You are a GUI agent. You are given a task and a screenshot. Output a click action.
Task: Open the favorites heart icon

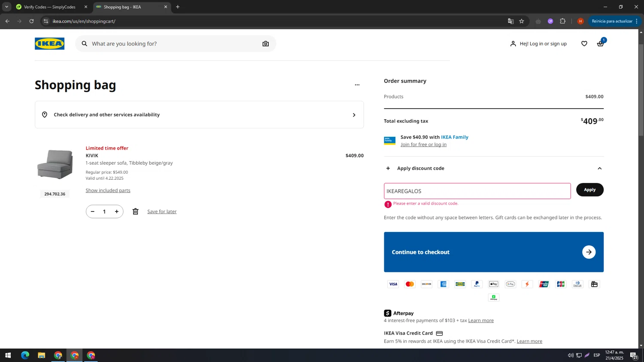[x=584, y=44]
